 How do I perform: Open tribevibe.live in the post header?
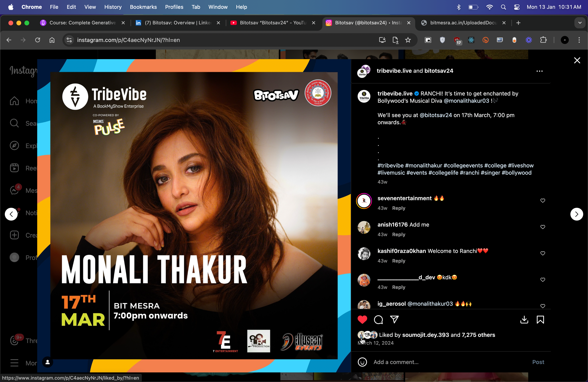click(394, 71)
